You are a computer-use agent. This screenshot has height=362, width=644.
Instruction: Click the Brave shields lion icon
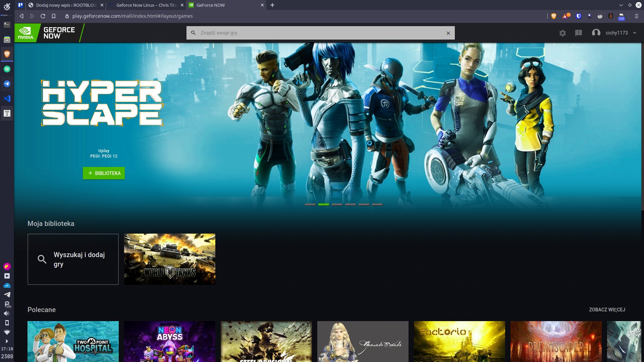coord(553,16)
